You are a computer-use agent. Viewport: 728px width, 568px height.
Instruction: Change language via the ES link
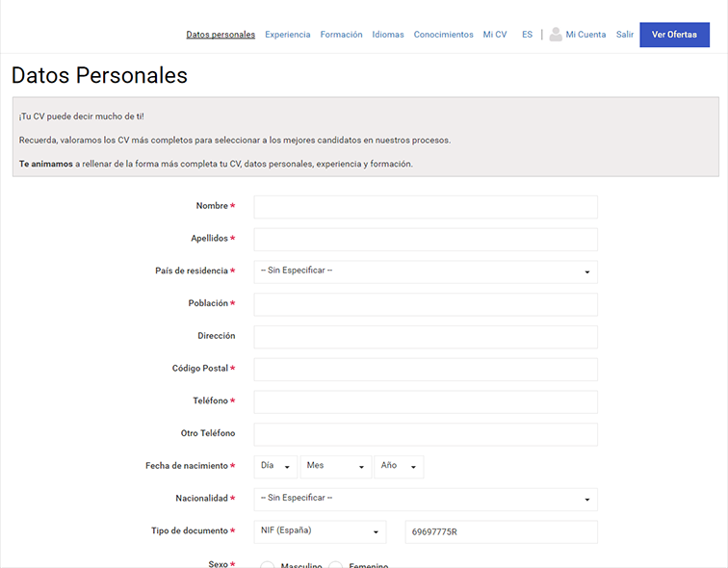(x=527, y=35)
